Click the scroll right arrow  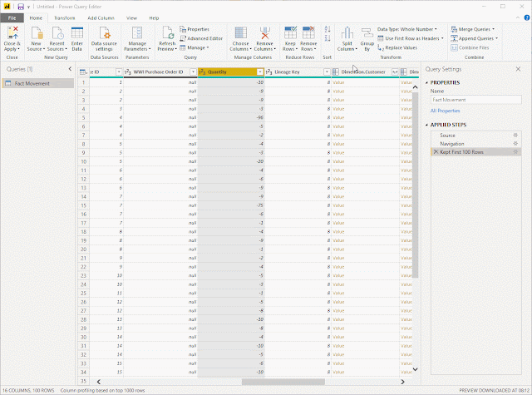click(x=402, y=382)
